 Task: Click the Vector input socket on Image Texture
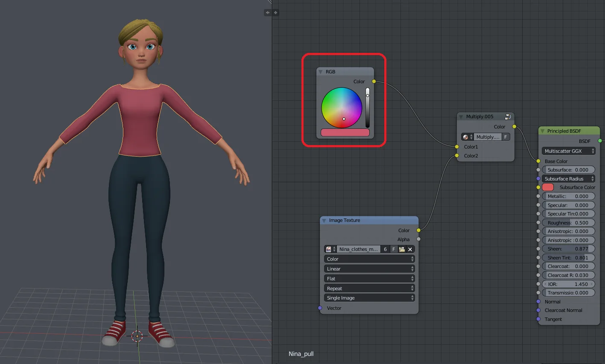pos(320,308)
